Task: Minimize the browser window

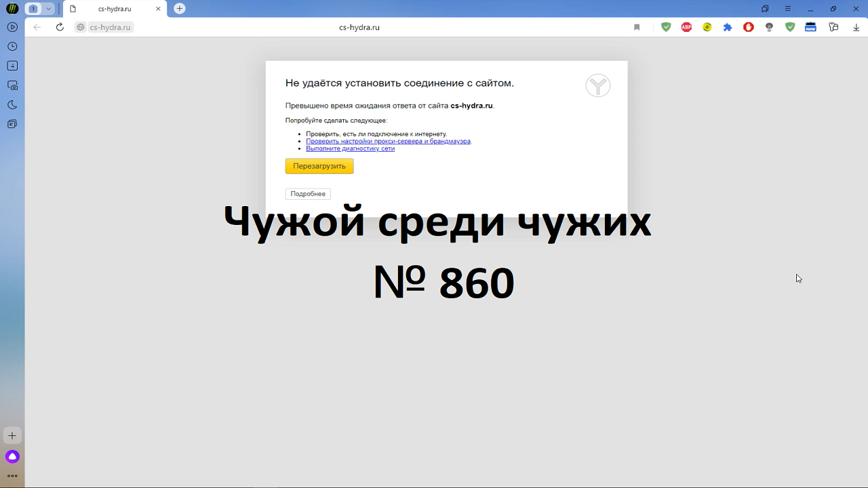Action: pyautogui.click(x=810, y=9)
